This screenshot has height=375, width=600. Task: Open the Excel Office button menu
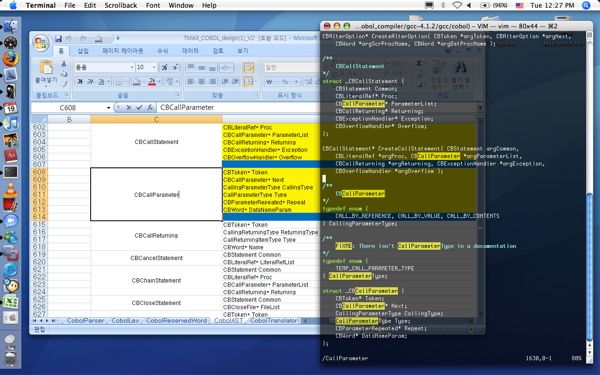click(41, 42)
